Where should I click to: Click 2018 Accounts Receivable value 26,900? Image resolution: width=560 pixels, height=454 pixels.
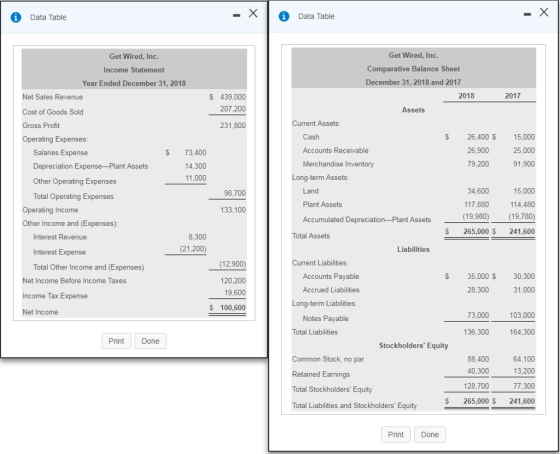478,151
